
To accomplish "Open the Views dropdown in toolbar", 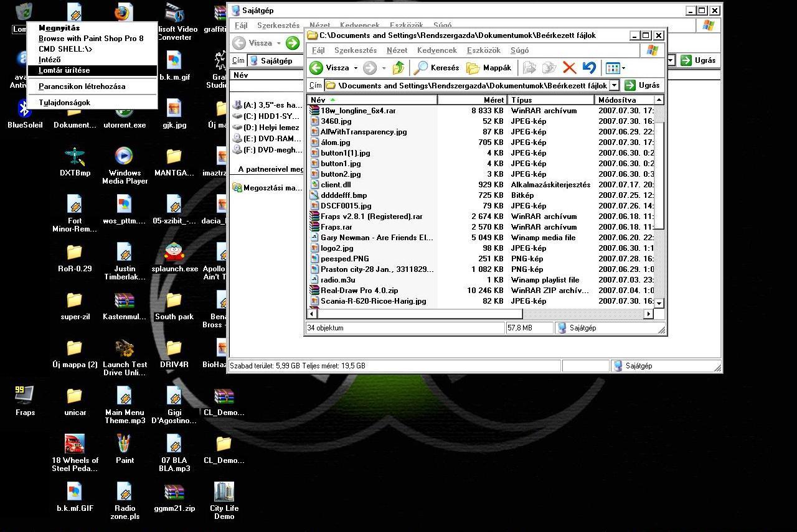I will tap(615, 68).
